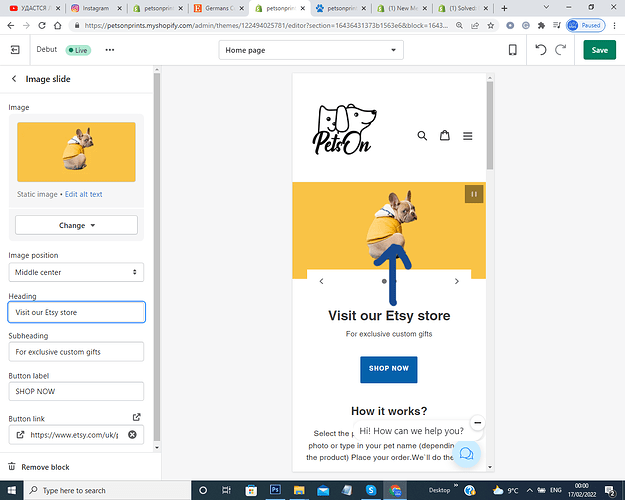The width and height of the screenshot is (625, 500).
Task: Open File Explorer from the taskbar
Action: coord(299,490)
